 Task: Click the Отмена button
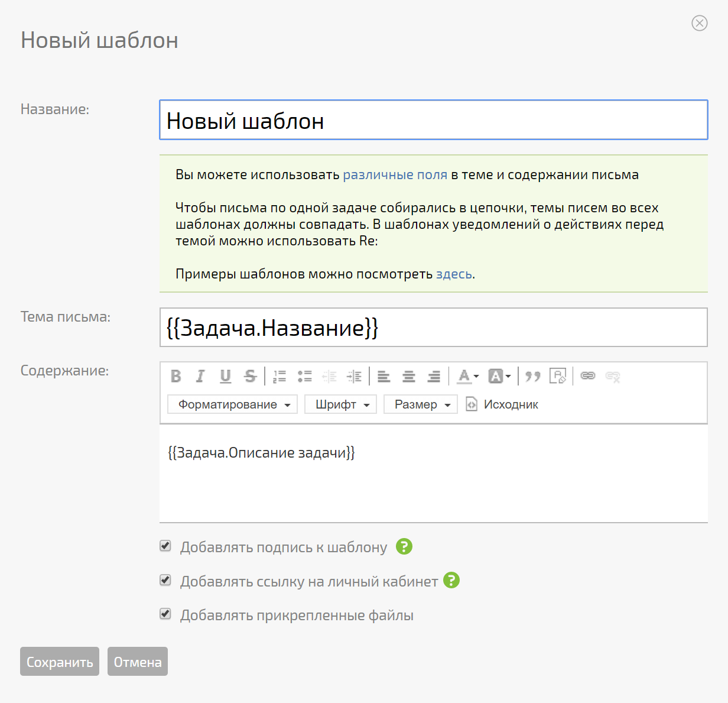click(x=138, y=662)
